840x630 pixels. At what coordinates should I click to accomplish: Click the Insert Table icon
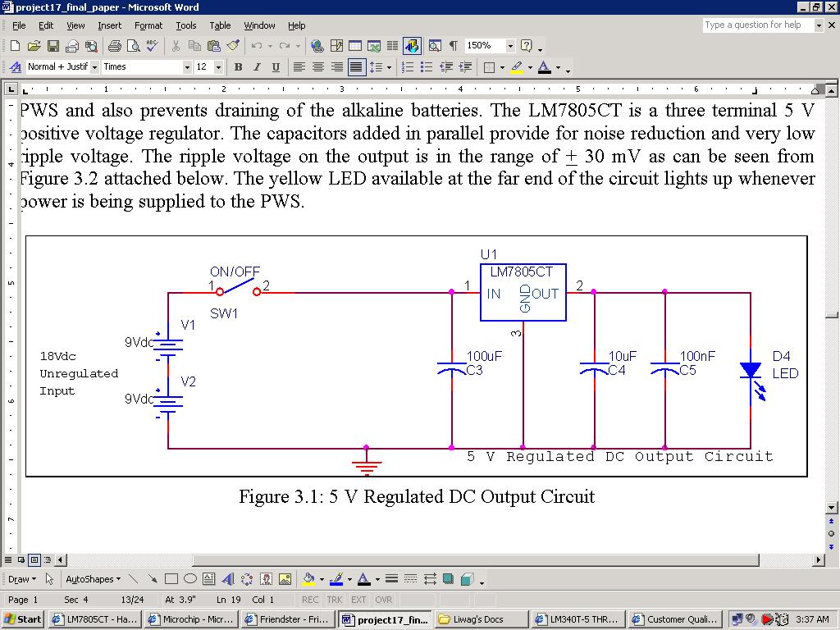(355, 46)
